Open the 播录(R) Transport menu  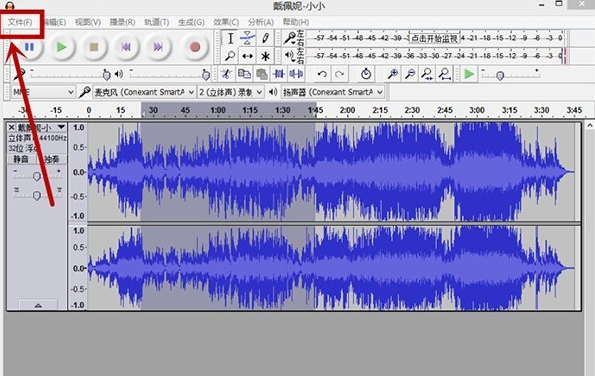click(x=122, y=22)
